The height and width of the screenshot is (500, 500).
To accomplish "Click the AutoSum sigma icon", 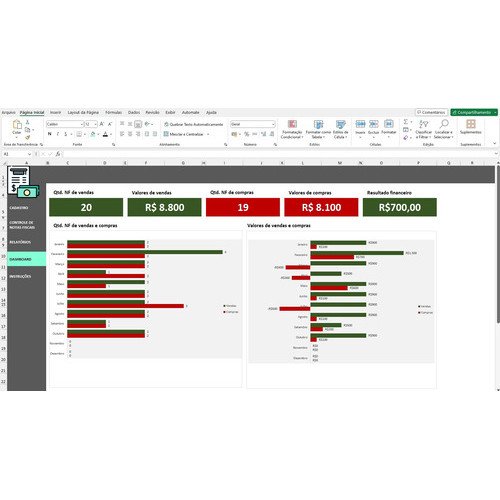I will pyautogui.click(x=406, y=122).
